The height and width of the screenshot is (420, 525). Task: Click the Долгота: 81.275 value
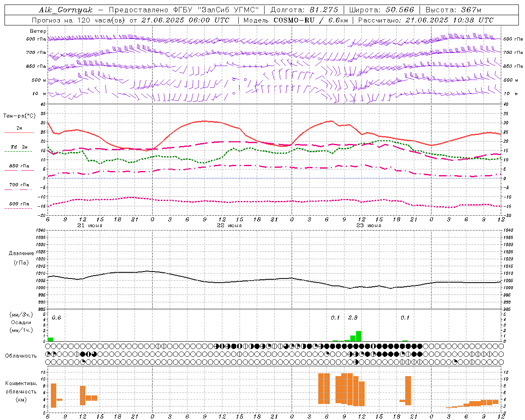coord(304,10)
